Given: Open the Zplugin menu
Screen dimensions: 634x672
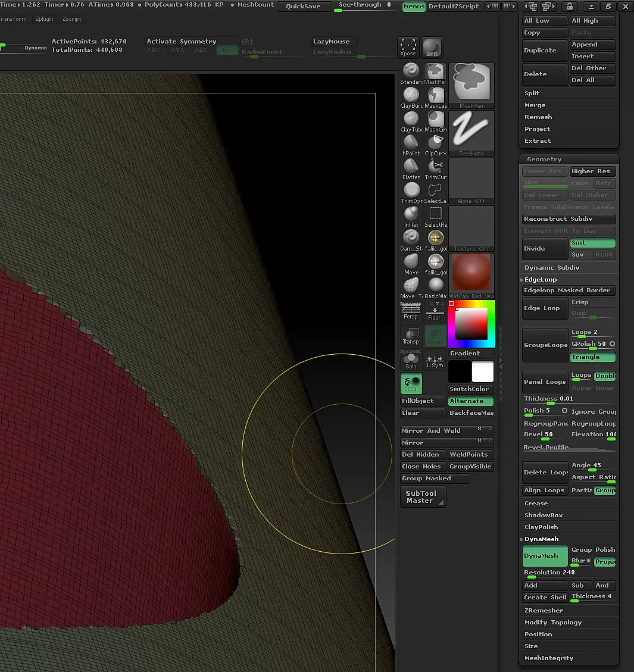Looking at the screenshot, I should [45, 19].
